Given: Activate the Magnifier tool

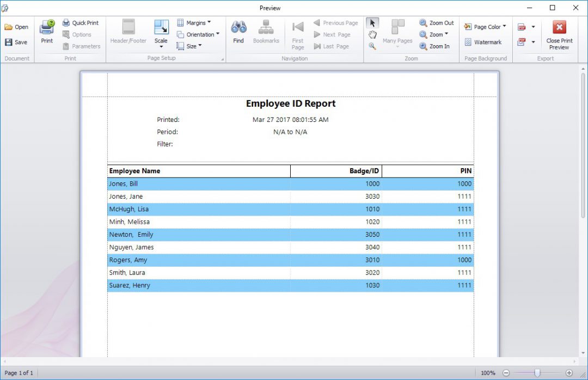Looking at the screenshot, I should pos(372,46).
